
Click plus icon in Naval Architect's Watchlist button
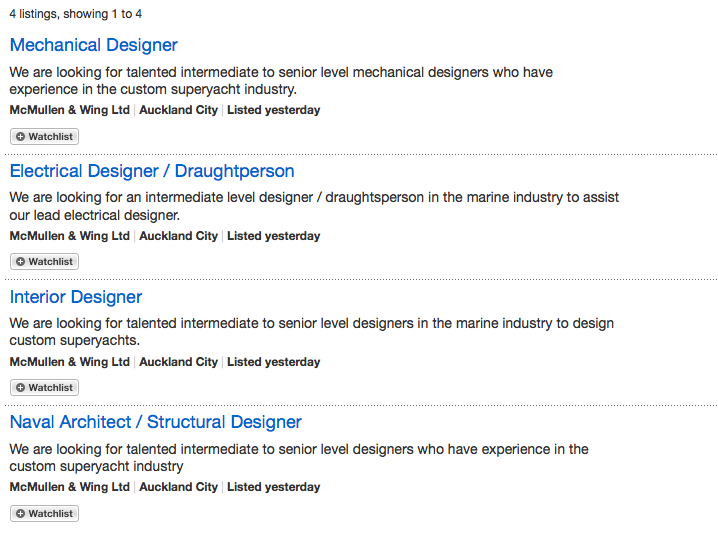[21, 513]
